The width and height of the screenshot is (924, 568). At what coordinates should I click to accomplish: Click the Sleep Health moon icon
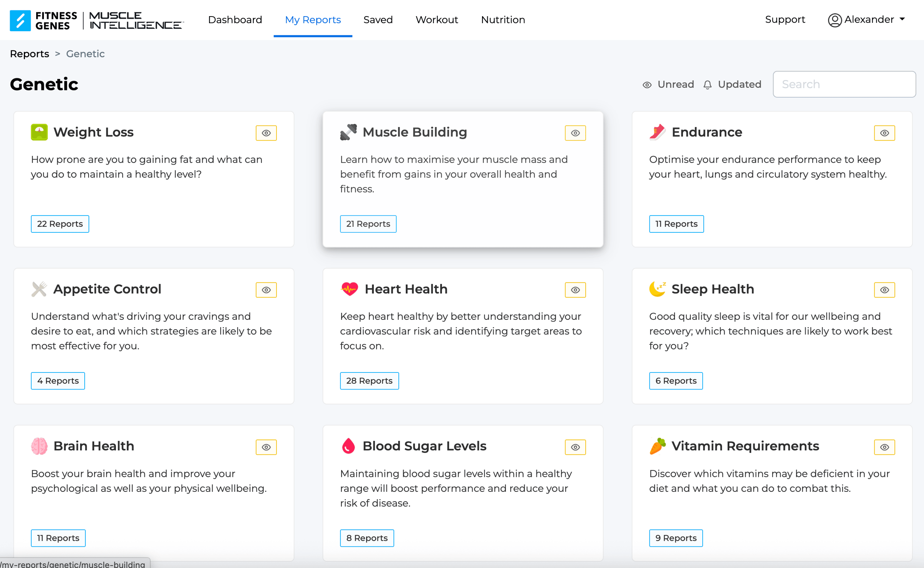[x=657, y=289]
